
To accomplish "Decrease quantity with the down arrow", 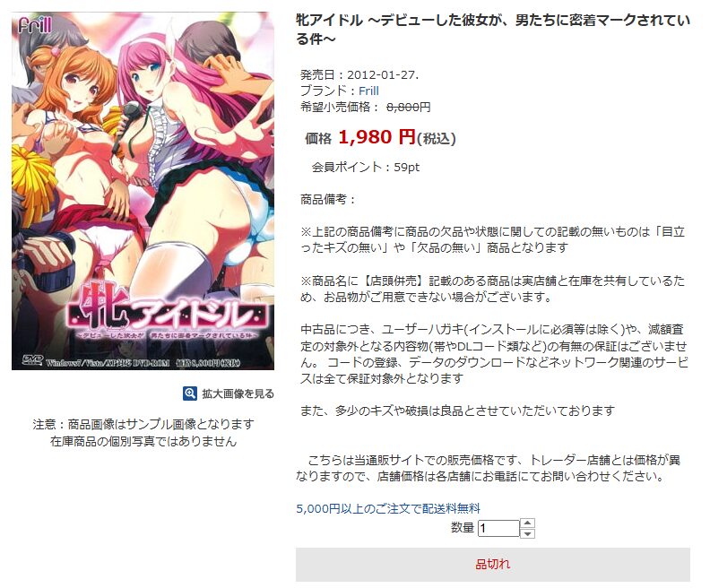I will point(527,533).
